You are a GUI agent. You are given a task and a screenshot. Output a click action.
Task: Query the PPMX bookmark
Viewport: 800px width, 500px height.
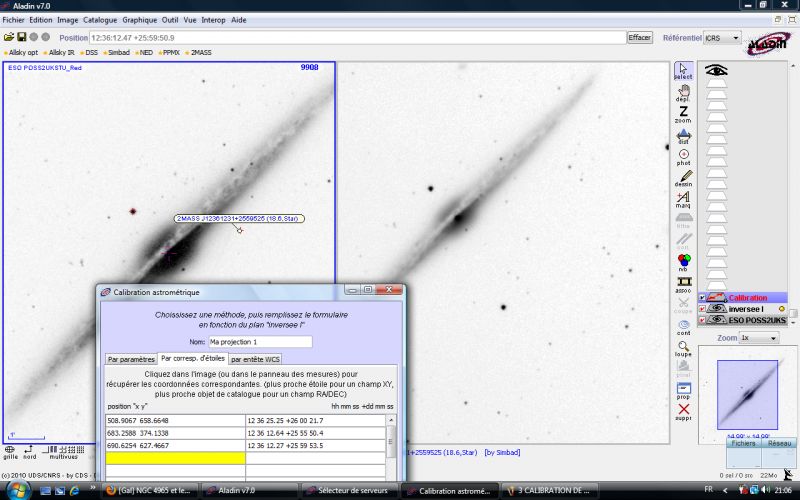coord(169,53)
